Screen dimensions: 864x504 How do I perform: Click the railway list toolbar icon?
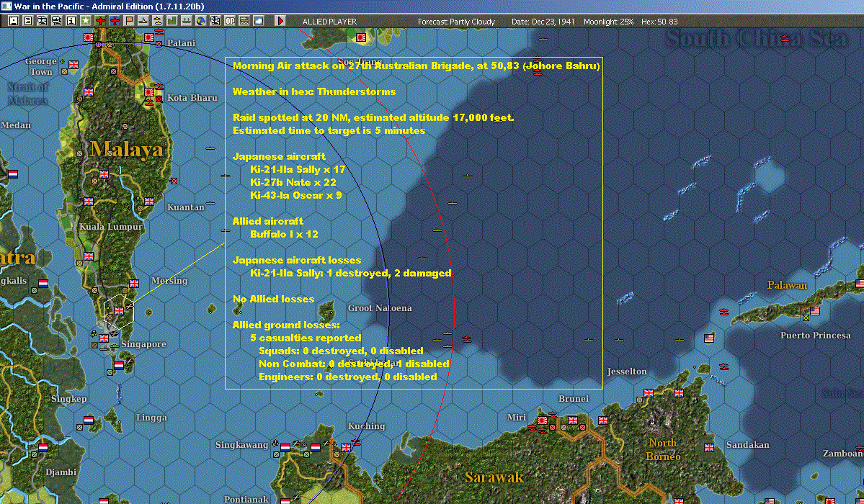244,21
